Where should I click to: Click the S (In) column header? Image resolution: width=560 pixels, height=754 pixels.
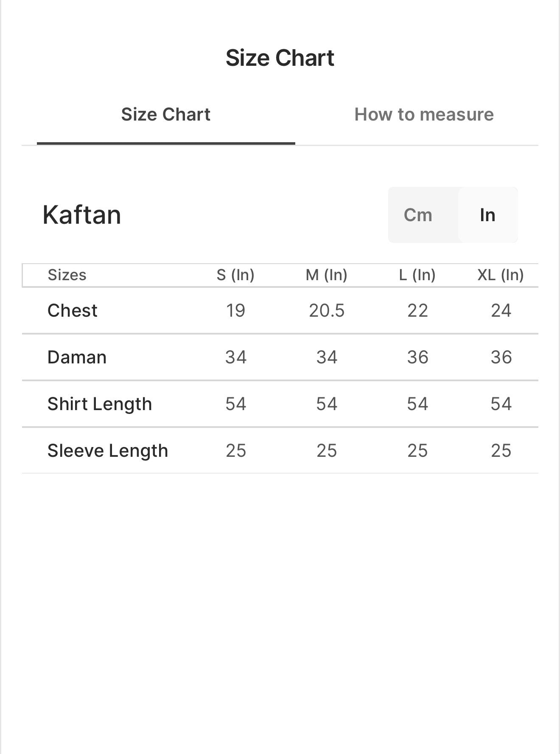[235, 275]
